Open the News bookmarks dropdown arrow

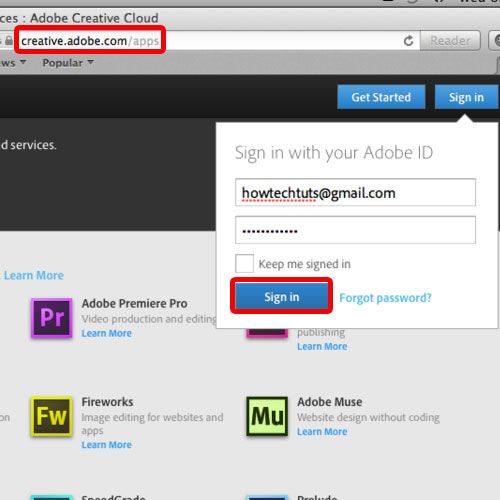pyautogui.click(x=23, y=62)
